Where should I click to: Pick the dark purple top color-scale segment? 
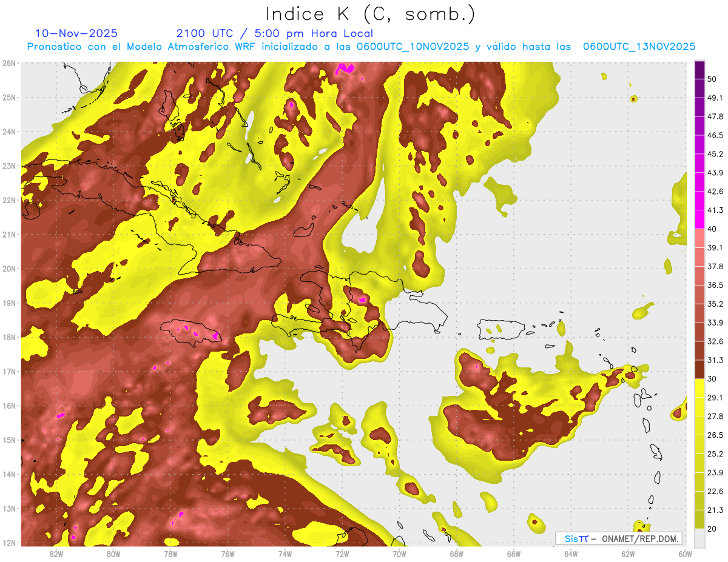click(699, 70)
